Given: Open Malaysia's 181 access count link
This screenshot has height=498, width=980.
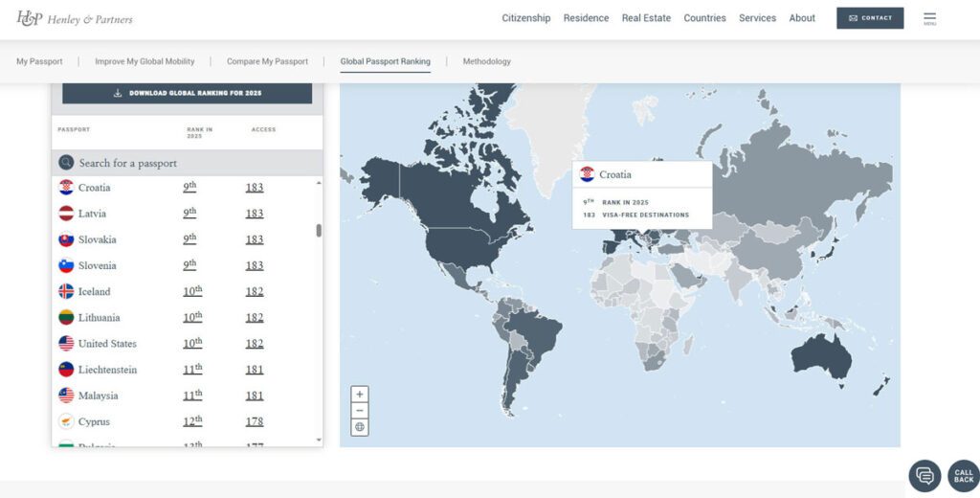Looking at the screenshot, I should click(x=254, y=396).
